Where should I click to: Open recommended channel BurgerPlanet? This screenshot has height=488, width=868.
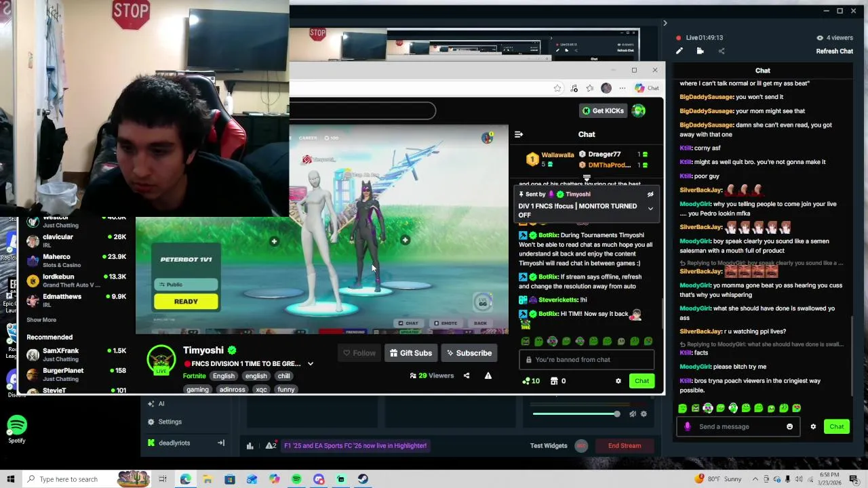point(76,374)
